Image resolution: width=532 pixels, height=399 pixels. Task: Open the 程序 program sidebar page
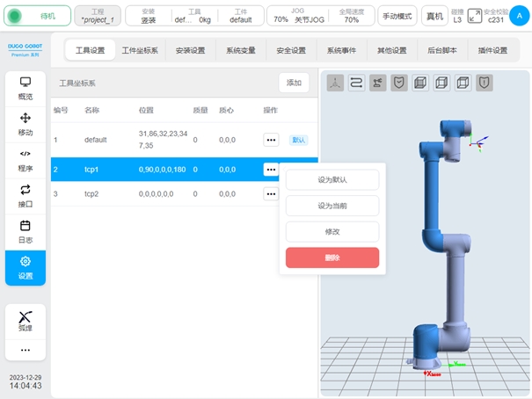[x=26, y=160]
